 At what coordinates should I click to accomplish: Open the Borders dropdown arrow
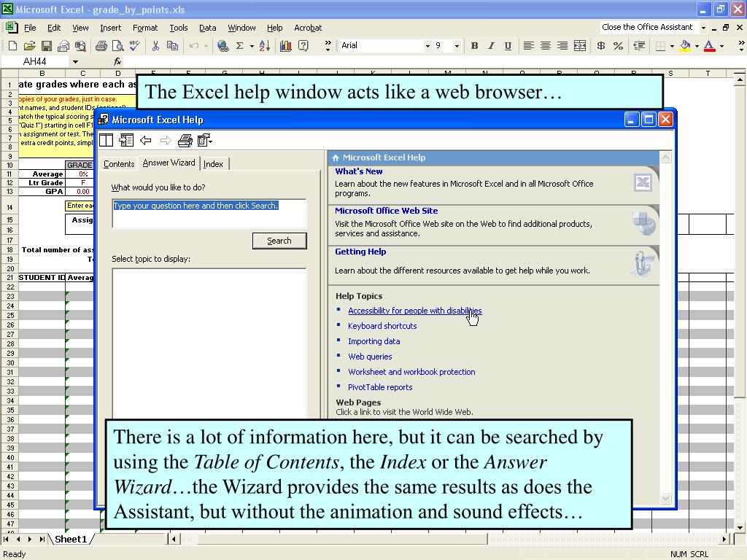coord(672,46)
